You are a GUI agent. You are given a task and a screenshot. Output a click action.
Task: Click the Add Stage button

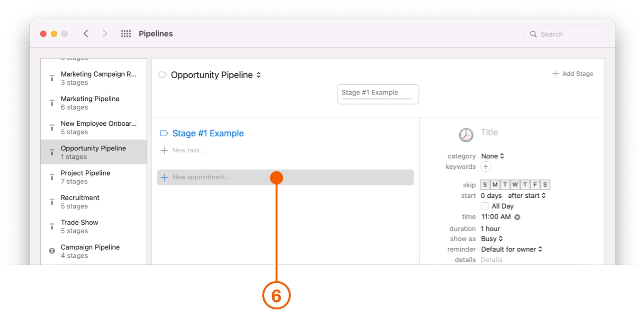[572, 73]
